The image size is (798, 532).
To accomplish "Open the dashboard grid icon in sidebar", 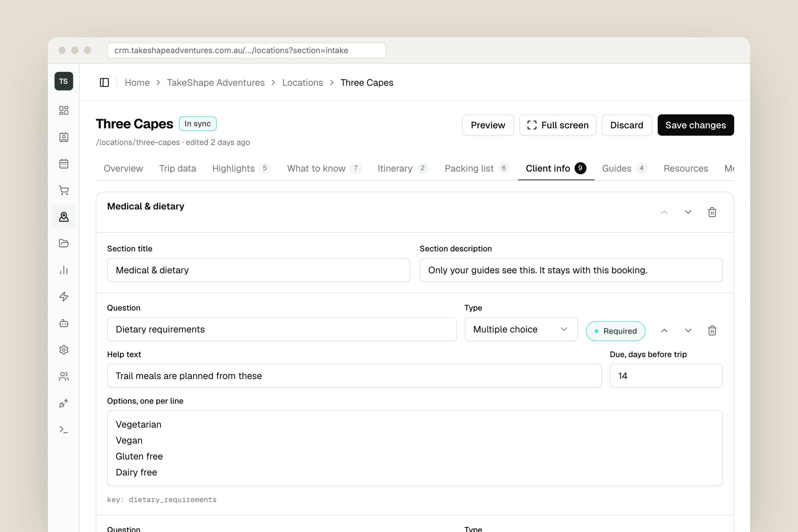I will point(64,110).
